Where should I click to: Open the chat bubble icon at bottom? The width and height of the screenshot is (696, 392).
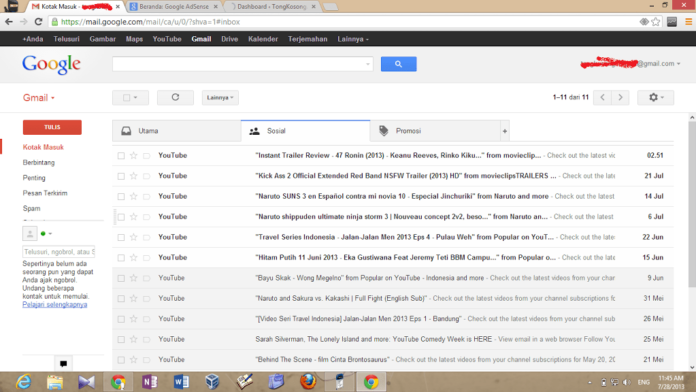[x=63, y=364]
